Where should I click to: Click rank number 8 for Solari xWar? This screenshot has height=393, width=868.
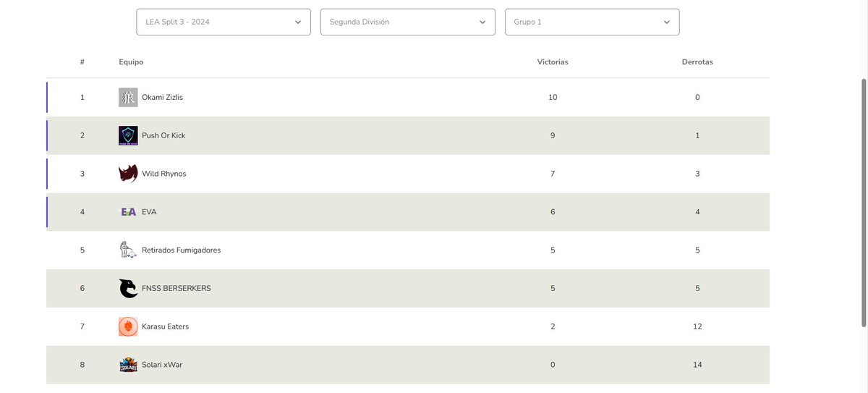[x=82, y=365]
